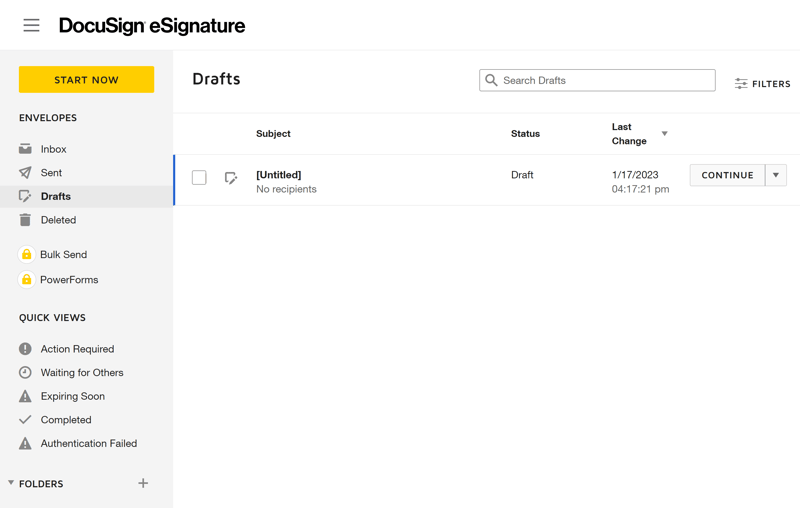Click CONTINUE on the [Untitled] draft
The image size is (800, 508).
click(x=727, y=175)
